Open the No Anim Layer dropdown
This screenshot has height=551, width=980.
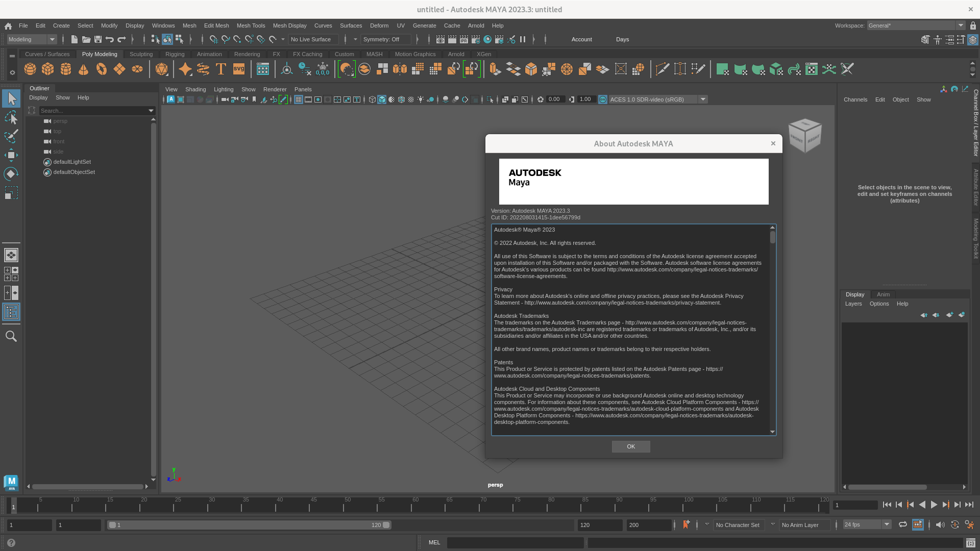804,525
